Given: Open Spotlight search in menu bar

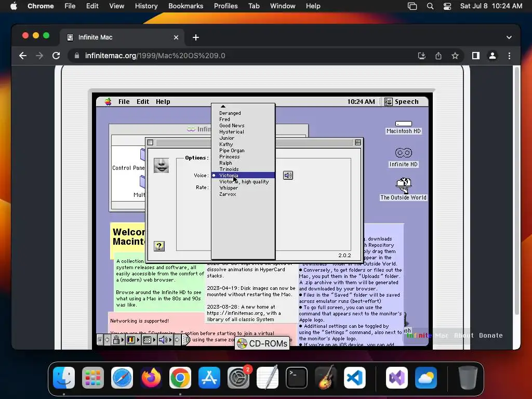Looking at the screenshot, I should coord(430,6).
